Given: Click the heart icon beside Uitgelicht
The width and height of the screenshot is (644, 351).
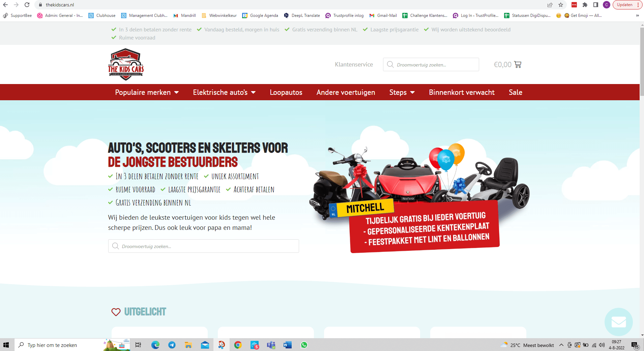Looking at the screenshot, I should [x=116, y=312].
